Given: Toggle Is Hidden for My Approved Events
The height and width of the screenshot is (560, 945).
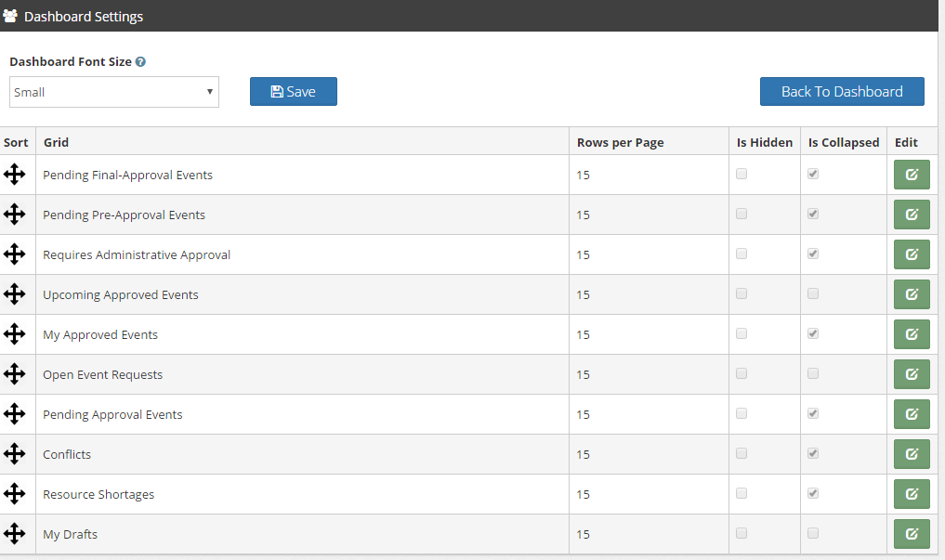Looking at the screenshot, I should click(x=742, y=333).
